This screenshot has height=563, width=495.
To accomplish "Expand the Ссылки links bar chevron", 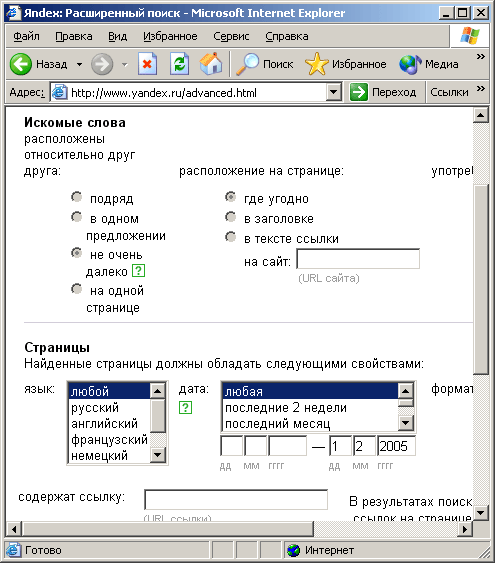I will (x=481, y=88).
